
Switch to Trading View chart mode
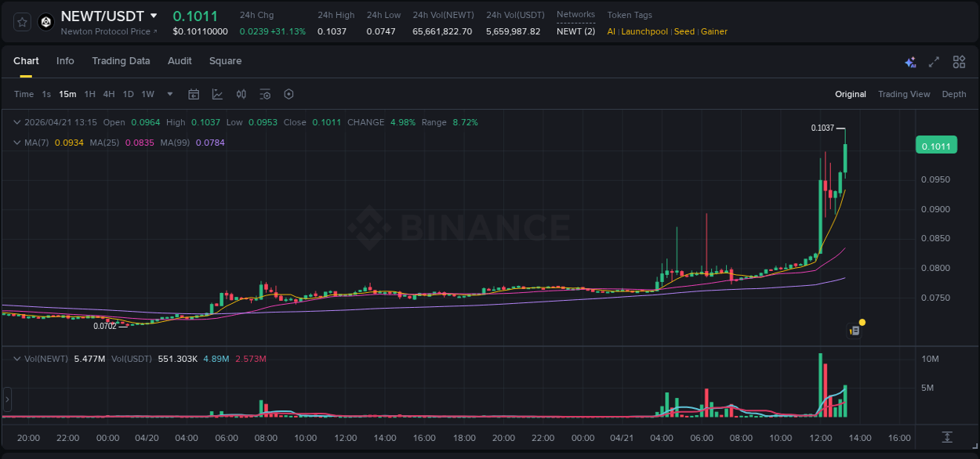904,94
